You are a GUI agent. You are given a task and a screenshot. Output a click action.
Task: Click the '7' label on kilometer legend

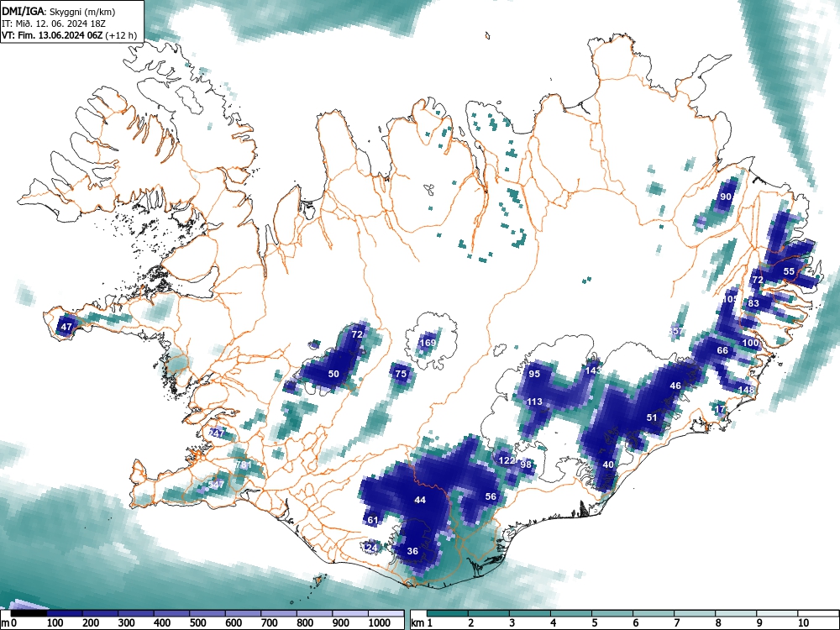click(x=676, y=623)
